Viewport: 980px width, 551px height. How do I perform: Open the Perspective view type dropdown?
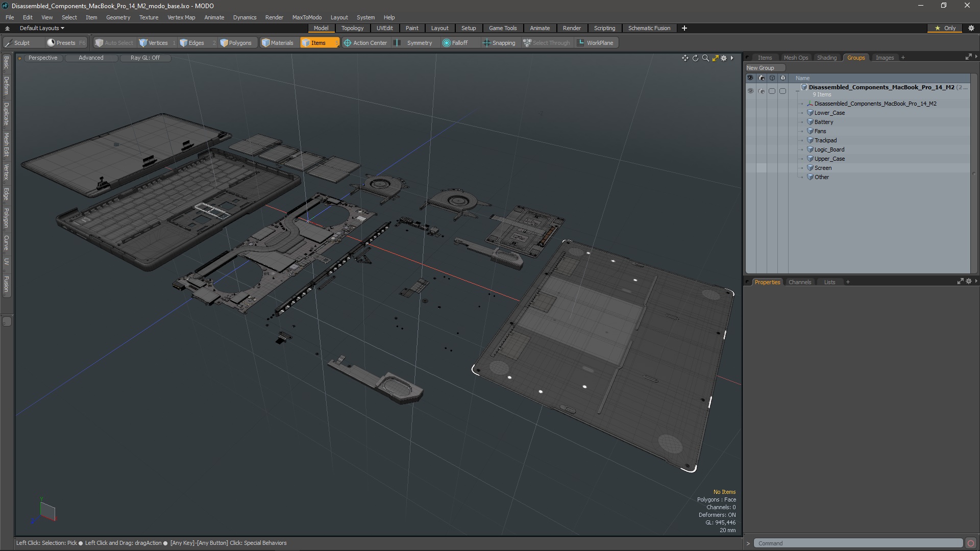click(43, 58)
